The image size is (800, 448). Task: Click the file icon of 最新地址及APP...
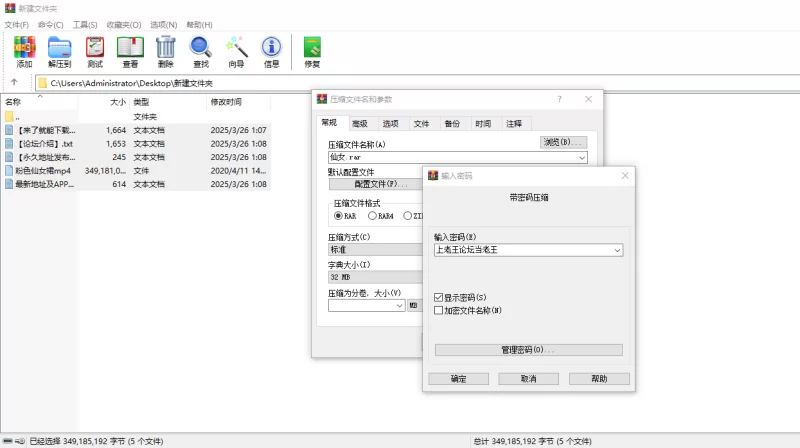tap(9, 184)
